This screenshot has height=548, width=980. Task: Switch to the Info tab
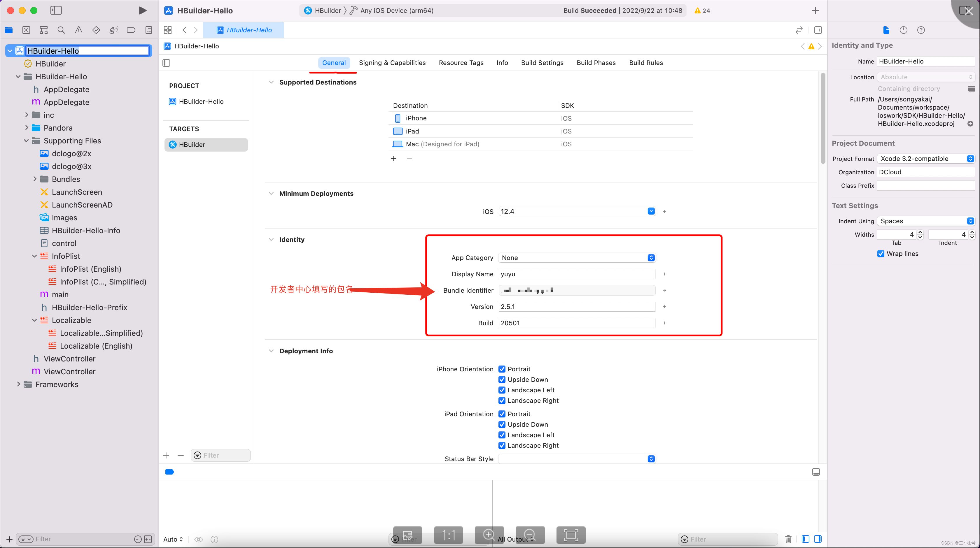(x=502, y=63)
